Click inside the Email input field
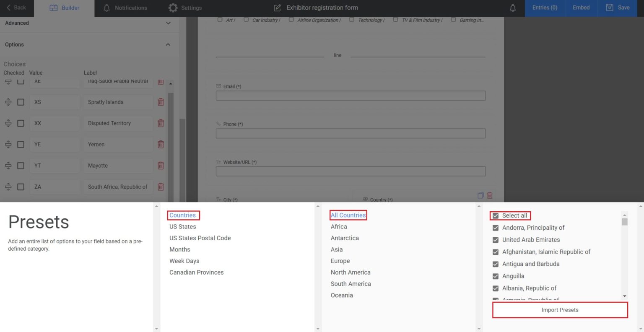644x332 pixels. [x=351, y=95]
